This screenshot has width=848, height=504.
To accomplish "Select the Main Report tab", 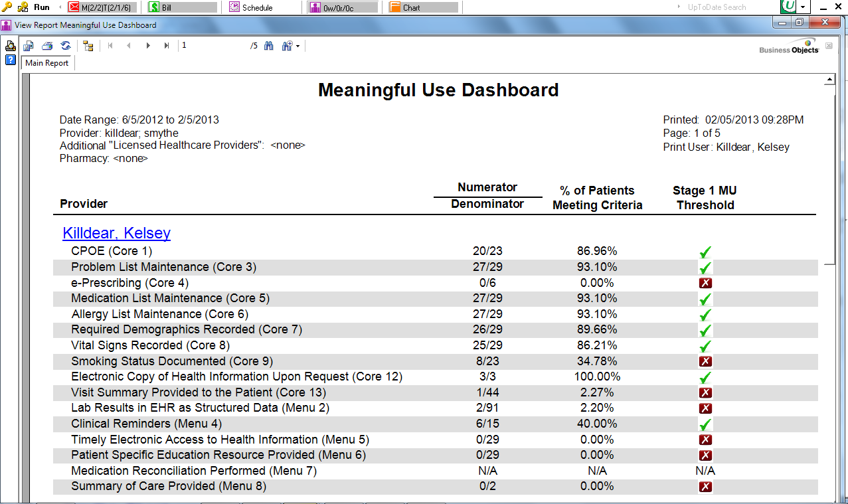I will point(46,63).
